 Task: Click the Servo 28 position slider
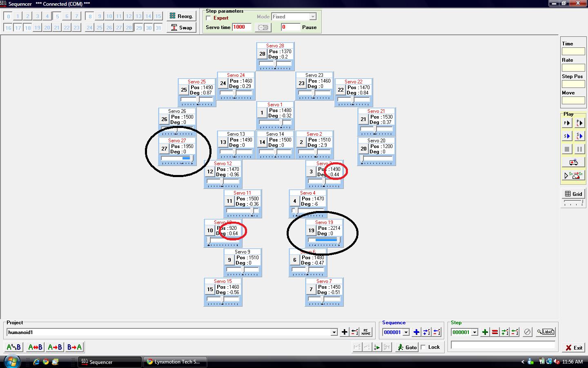click(275, 63)
